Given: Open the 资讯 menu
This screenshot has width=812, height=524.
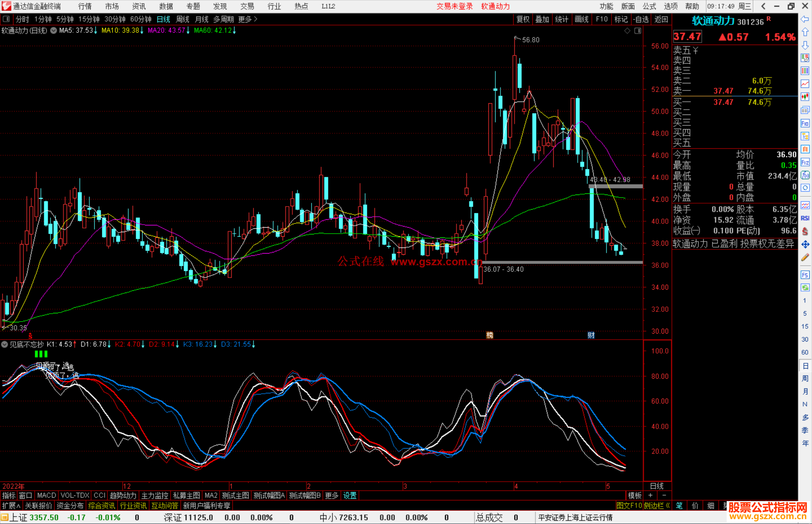Looking at the screenshot, I should pos(139,6).
